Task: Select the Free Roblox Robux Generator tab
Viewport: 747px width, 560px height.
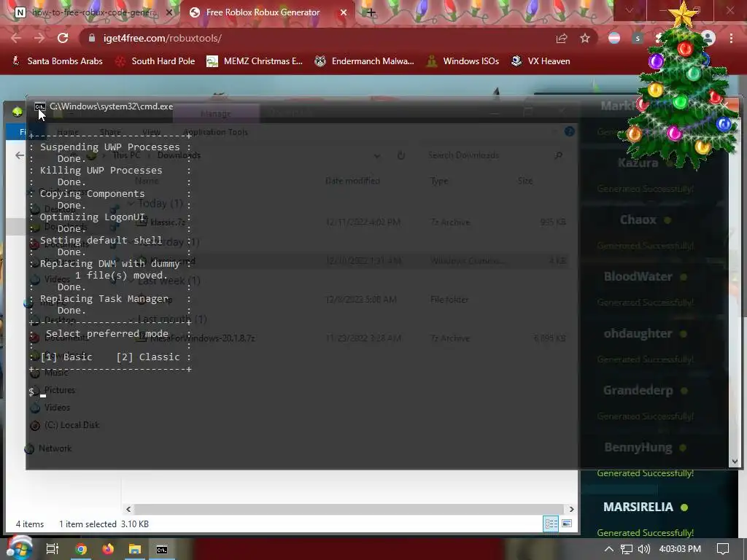Action: [x=263, y=12]
